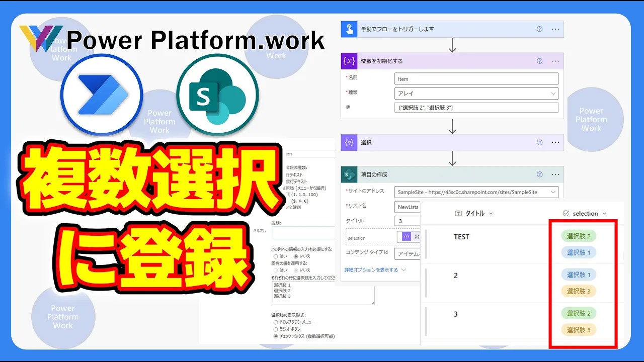Expand 詳細オプションを表示する chevron
Viewport: 644px width, 362px height.
[x=404, y=270]
